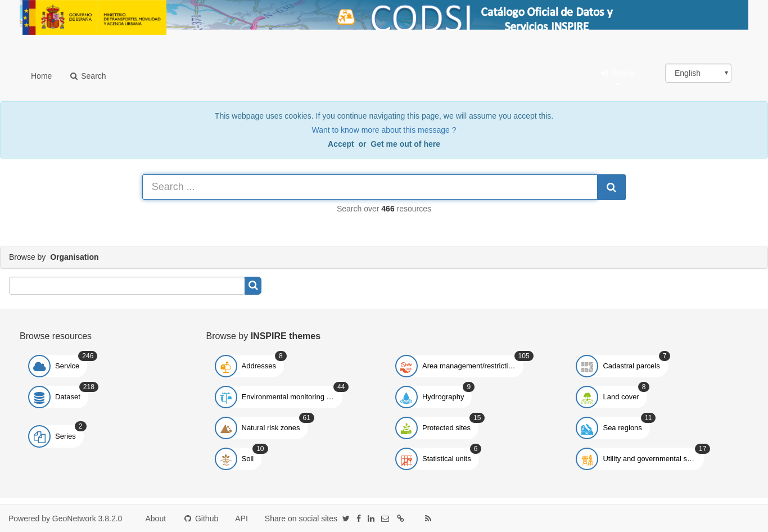
Task: Click the Service resource label
Action: tap(67, 366)
